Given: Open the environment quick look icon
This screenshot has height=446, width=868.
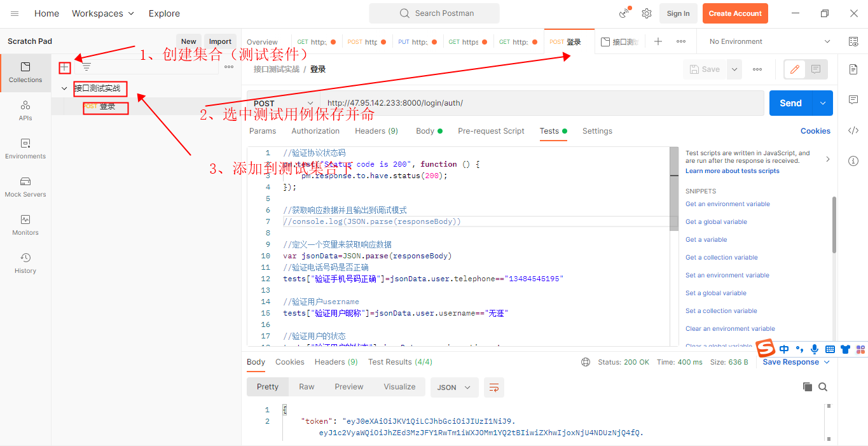Looking at the screenshot, I should pyautogui.click(x=853, y=41).
